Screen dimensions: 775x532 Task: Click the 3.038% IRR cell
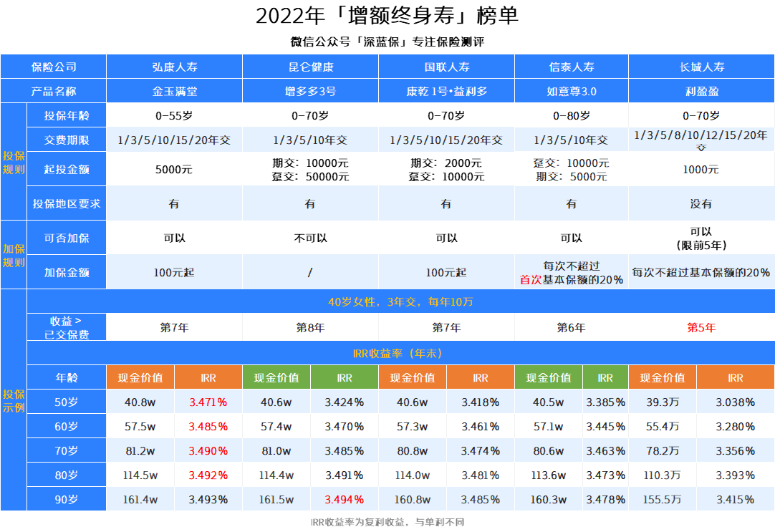(735, 402)
